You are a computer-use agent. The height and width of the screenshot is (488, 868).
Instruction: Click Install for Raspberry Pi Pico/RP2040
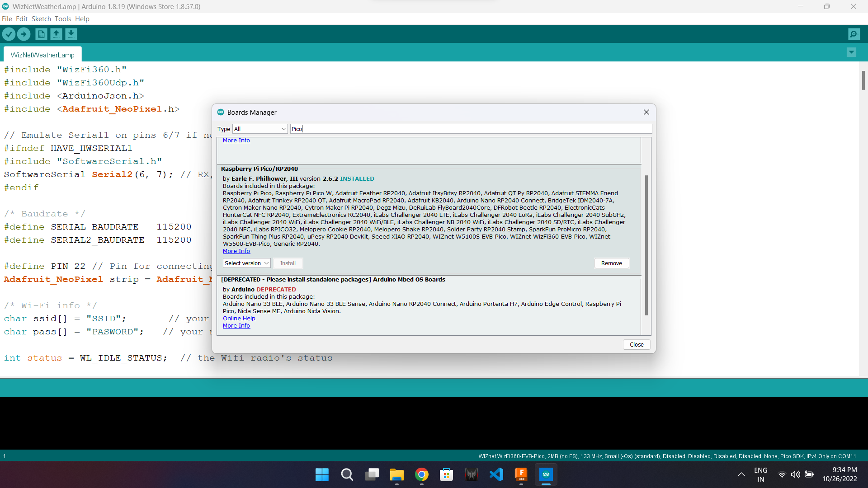click(288, 263)
